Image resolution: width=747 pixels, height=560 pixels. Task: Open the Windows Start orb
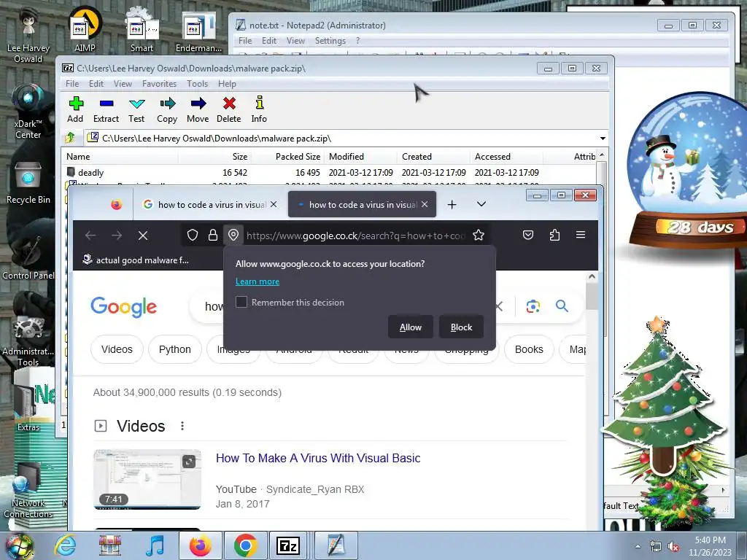[20, 547]
